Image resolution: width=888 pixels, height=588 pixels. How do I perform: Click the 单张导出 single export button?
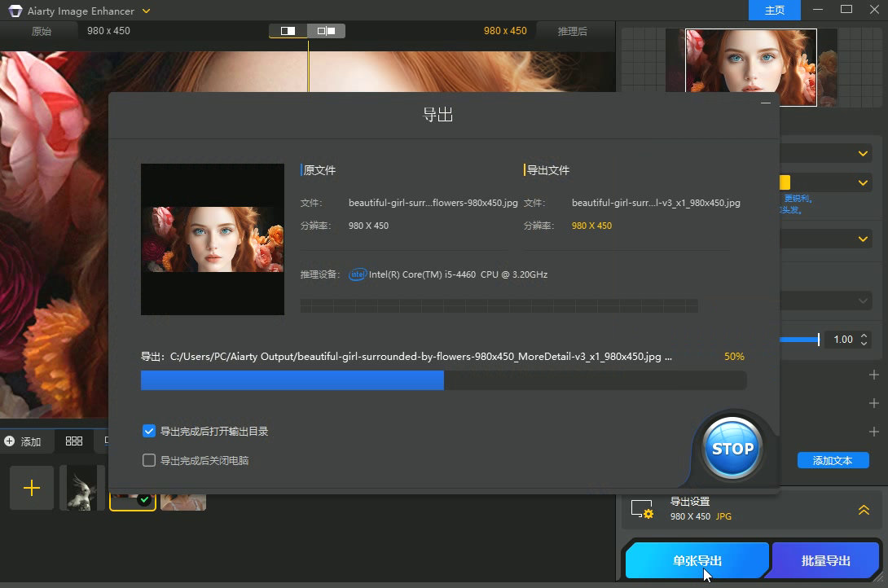click(x=697, y=560)
